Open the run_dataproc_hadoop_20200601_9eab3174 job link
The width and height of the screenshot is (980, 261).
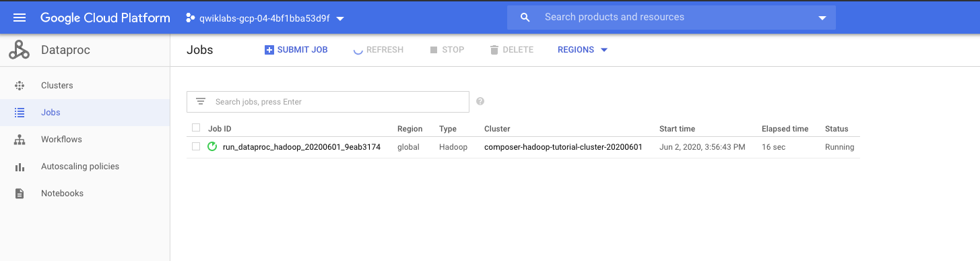tap(302, 147)
